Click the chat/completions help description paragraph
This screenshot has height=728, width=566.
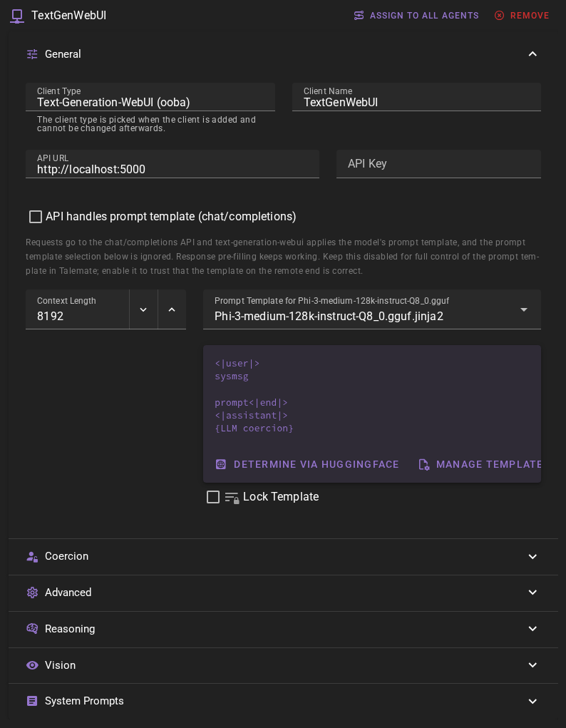pyautogui.click(x=282, y=257)
